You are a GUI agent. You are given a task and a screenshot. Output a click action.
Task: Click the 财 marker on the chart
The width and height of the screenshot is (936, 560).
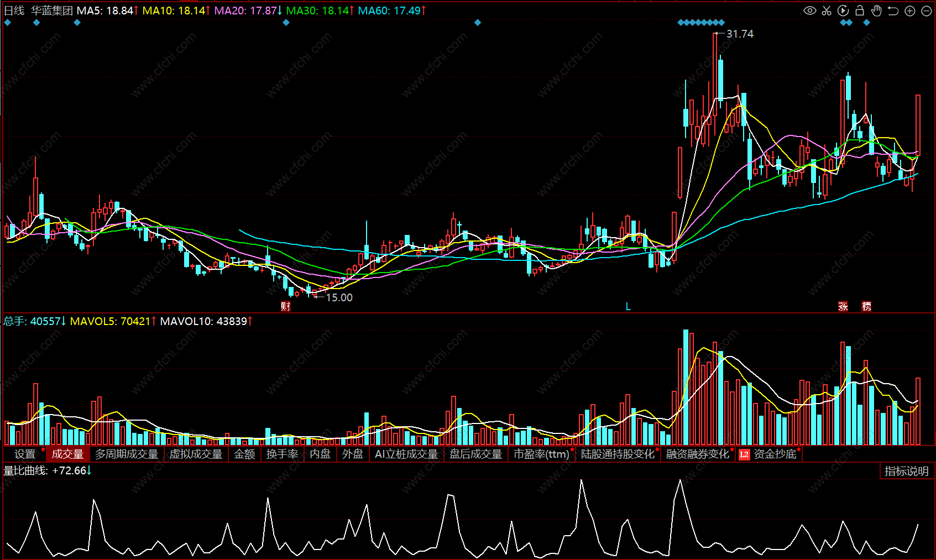285,306
